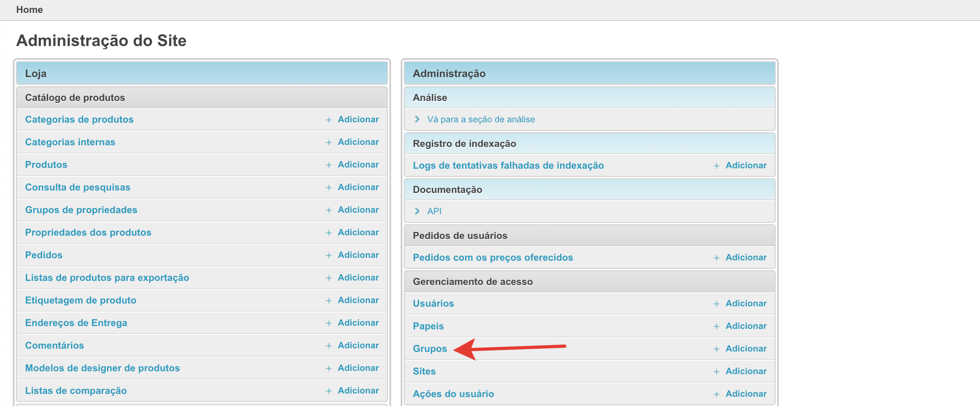This screenshot has width=980, height=406.
Task: Open the Papeis management page
Action: point(428,326)
